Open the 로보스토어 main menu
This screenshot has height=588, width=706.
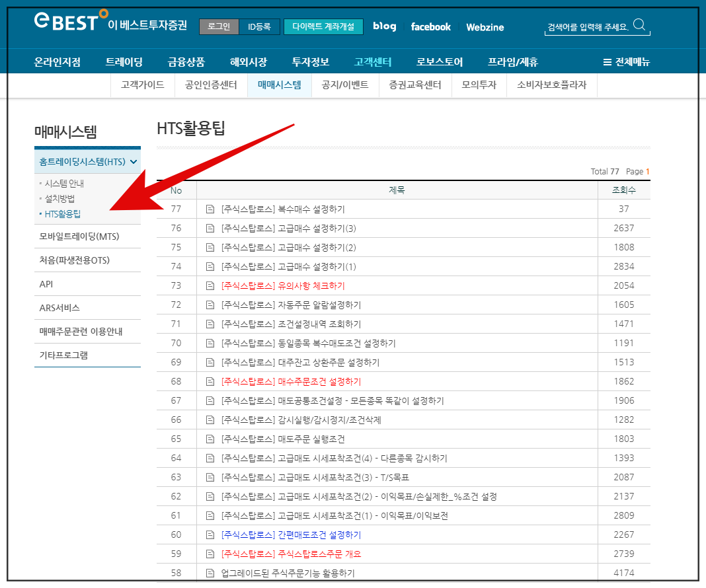440,62
